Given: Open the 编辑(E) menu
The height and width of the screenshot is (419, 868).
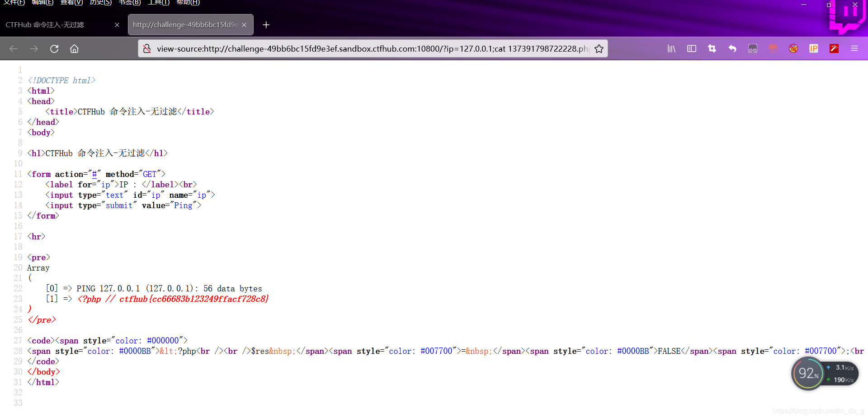Looking at the screenshot, I should click(x=42, y=2).
